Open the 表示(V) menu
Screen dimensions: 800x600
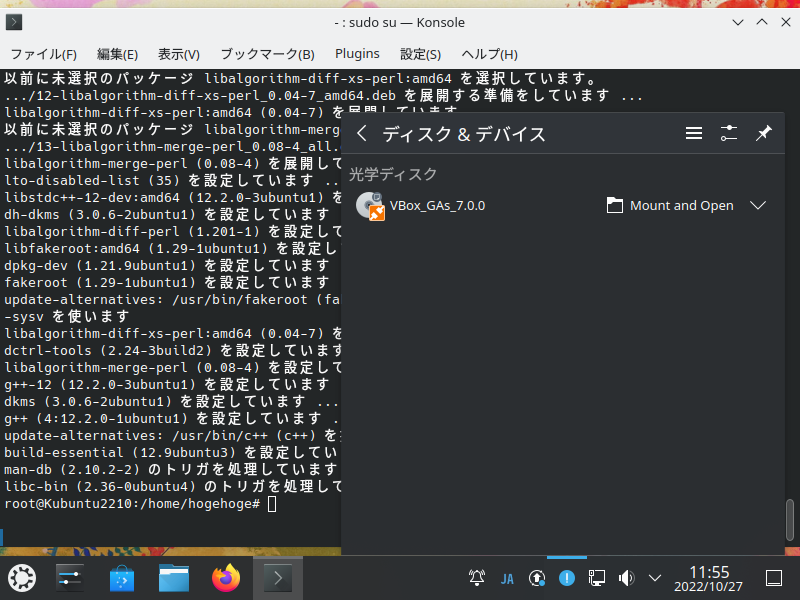coord(179,54)
